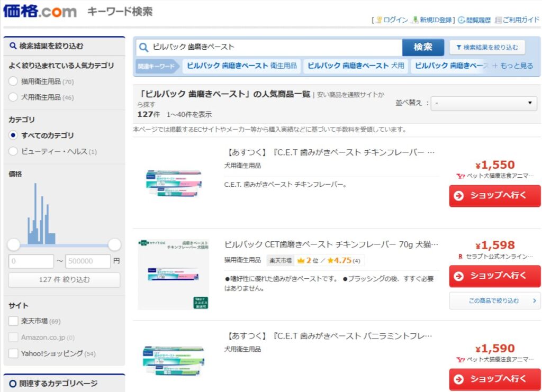Open ビルバック CET歯磨きペースト 70g title link
Screen dimensions: 542x392
331,244
